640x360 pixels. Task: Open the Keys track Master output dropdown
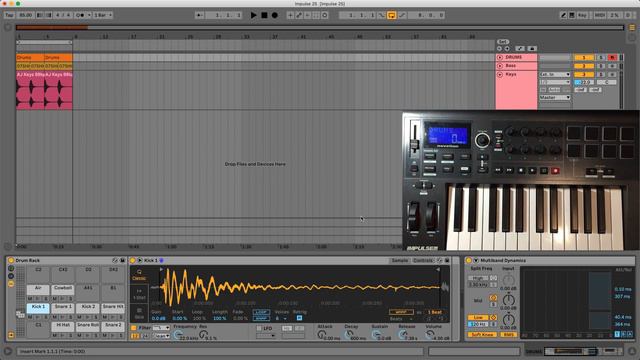[x=555, y=98]
